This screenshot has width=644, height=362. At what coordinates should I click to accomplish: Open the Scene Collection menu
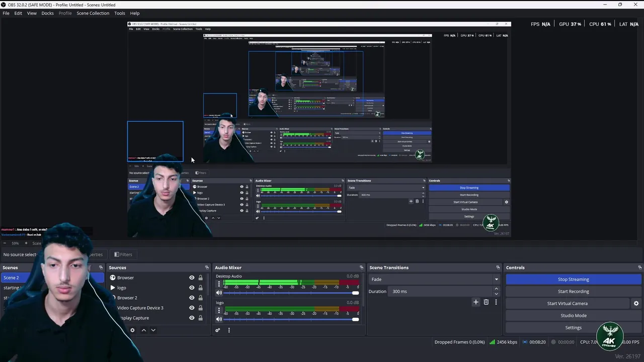click(93, 13)
